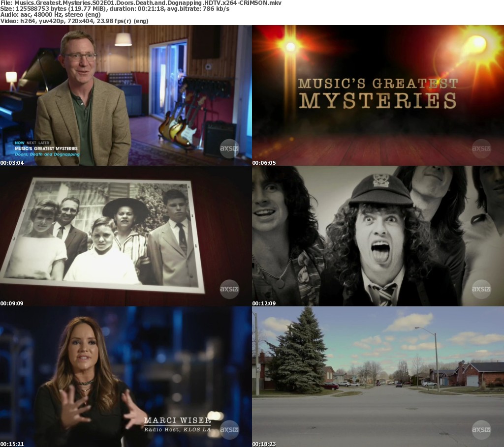Select the Music's Greatest Mysteries title card thumbnail
The width and height of the screenshot is (504, 447).
click(378, 95)
